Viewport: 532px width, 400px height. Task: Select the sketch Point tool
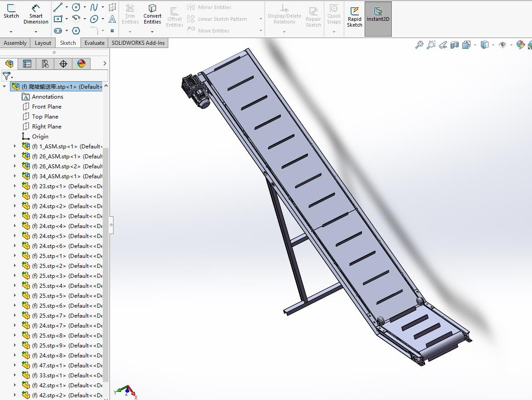coord(112,30)
